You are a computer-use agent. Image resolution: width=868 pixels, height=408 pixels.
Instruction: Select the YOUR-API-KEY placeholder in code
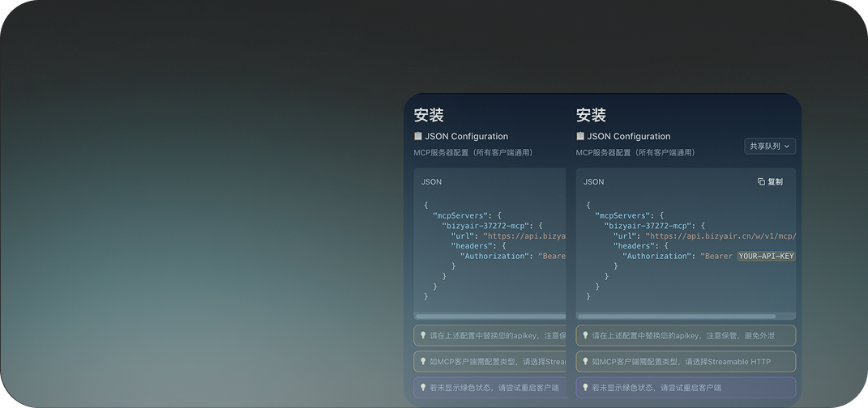pyautogui.click(x=766, y=256)
